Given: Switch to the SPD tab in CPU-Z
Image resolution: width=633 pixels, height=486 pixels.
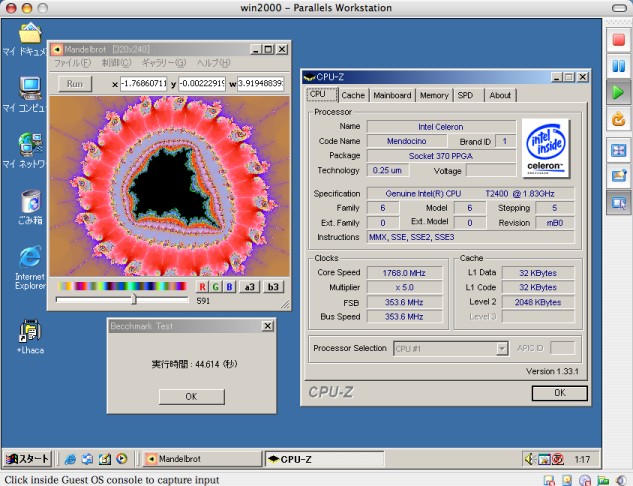Looking at the screenshot, I should click(468, 95).
